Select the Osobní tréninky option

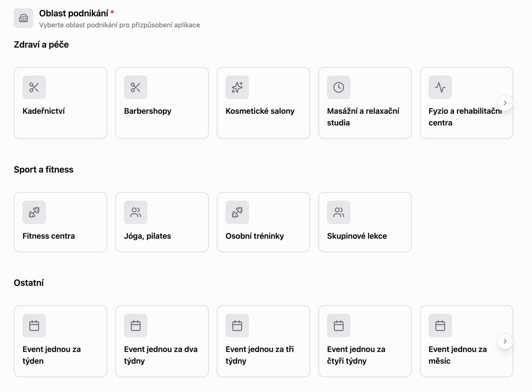[x=264, y=236]
